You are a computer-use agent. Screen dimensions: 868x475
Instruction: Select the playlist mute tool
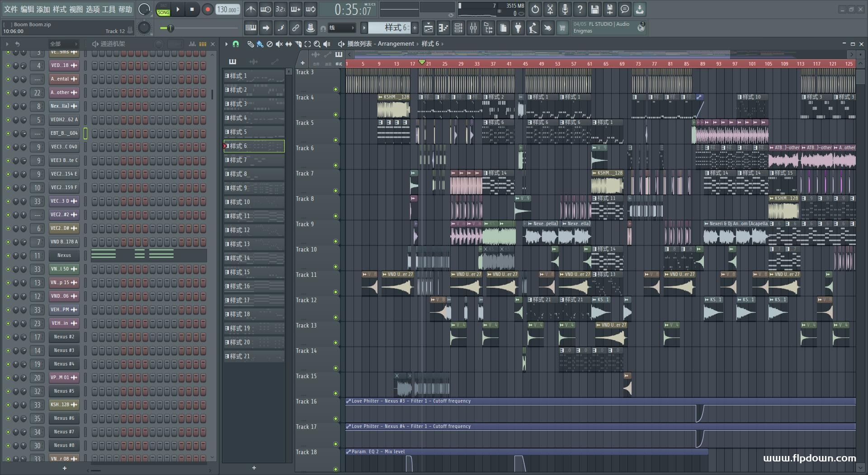[279, 44]
